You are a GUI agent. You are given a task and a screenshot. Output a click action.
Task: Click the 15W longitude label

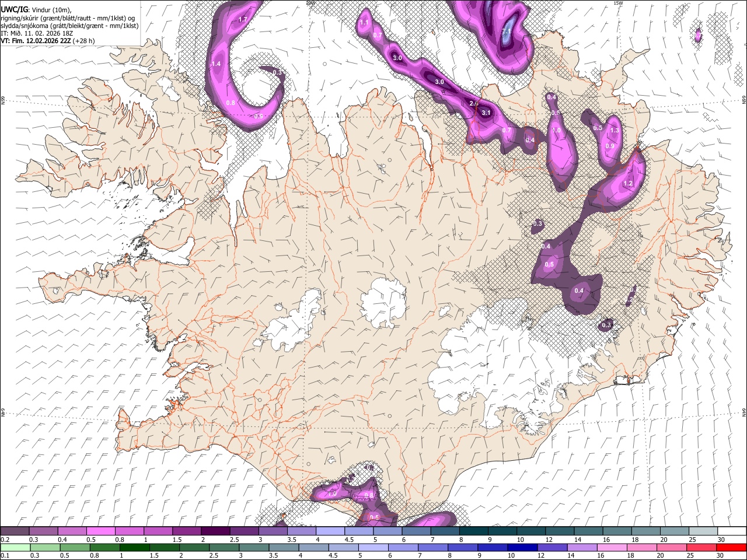click(x=617, y=3)
